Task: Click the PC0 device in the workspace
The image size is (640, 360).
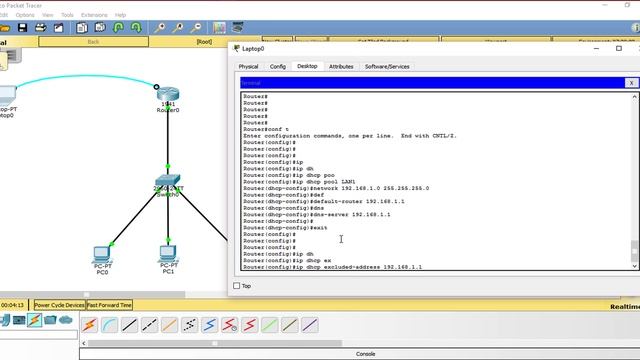Action: (x=102, y=255)
